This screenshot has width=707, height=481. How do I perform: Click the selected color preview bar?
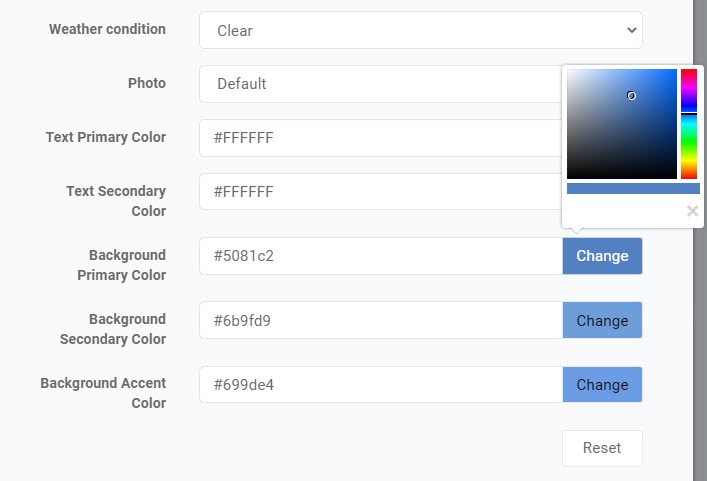click(633, 188)
